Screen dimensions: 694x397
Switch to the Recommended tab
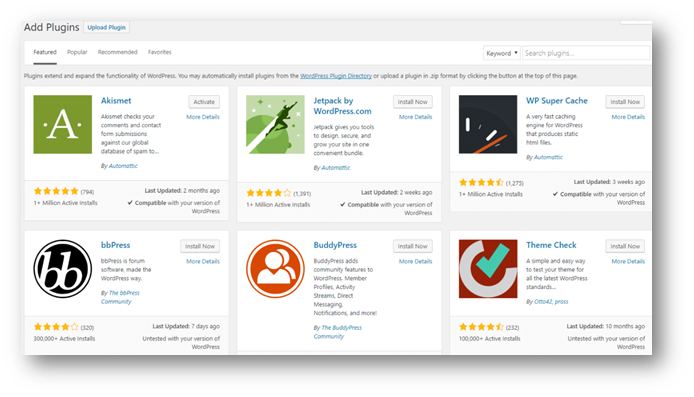pyautogui.click(x=117, y=52)
